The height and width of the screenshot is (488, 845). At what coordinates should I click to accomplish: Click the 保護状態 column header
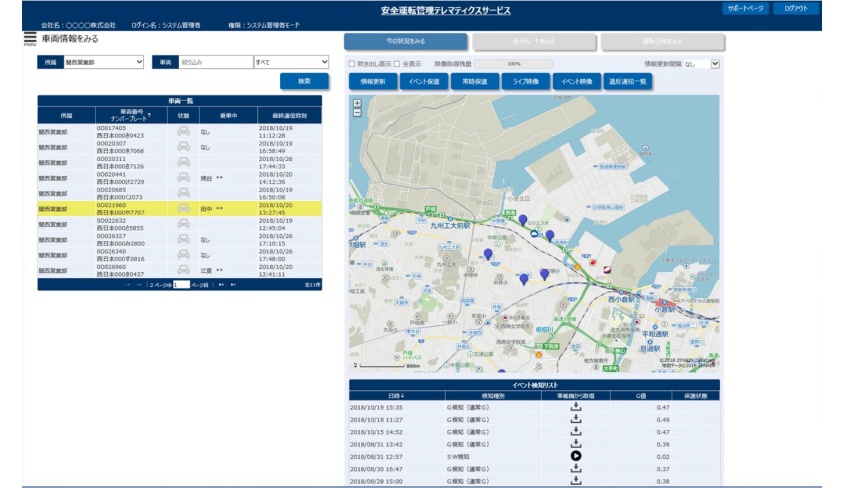695,396
